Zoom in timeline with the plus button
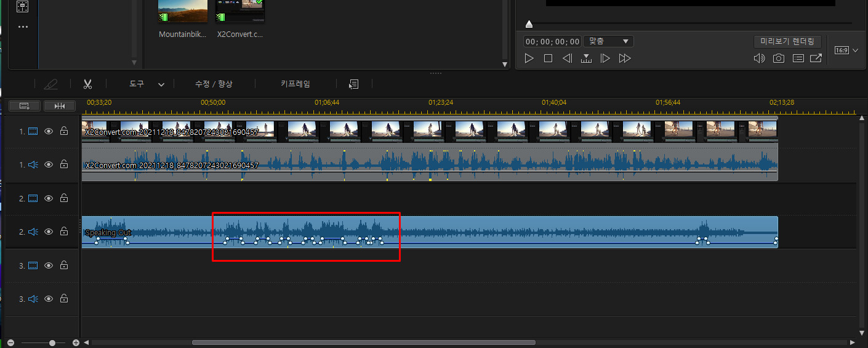The height and width of the screenshot is (348, 868). pyautogui.click(x=76, y=342)
